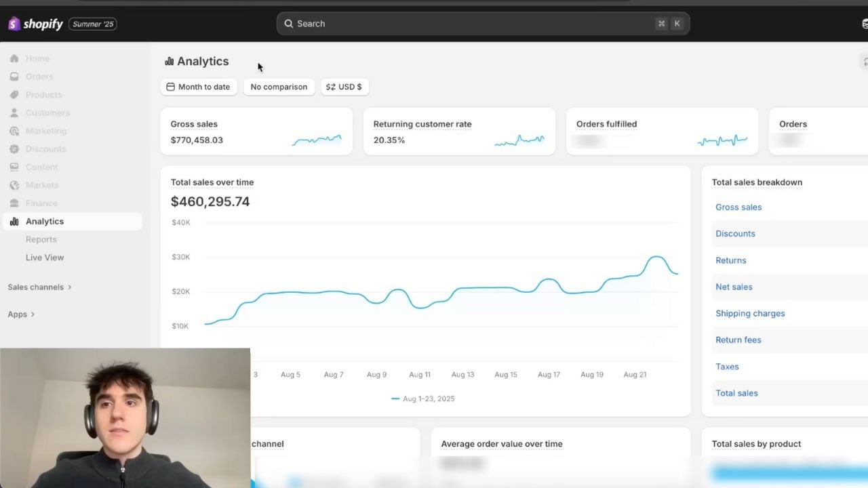
Task: Open Orders fulfilled card
Action: pyautogui.click(x=662, y=131)
